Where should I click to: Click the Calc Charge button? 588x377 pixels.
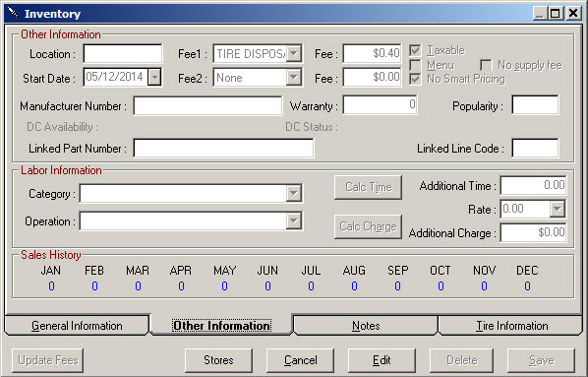pos(369,226)
